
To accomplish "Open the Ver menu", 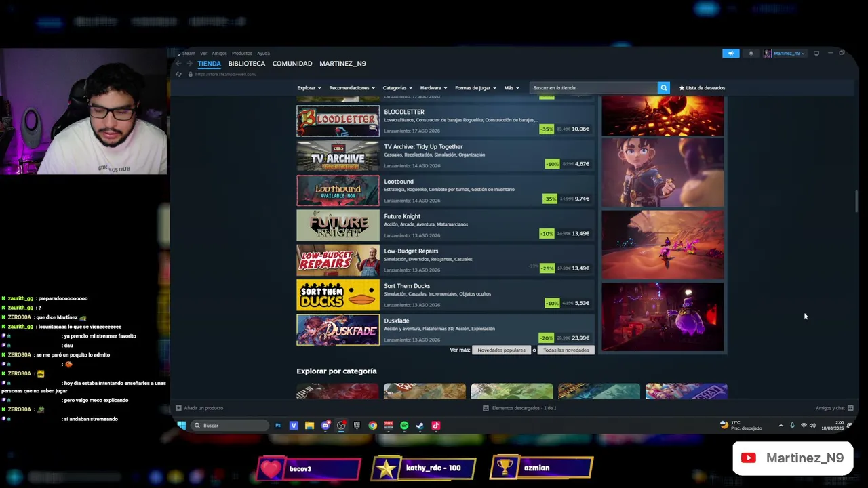I will [203, 53].
